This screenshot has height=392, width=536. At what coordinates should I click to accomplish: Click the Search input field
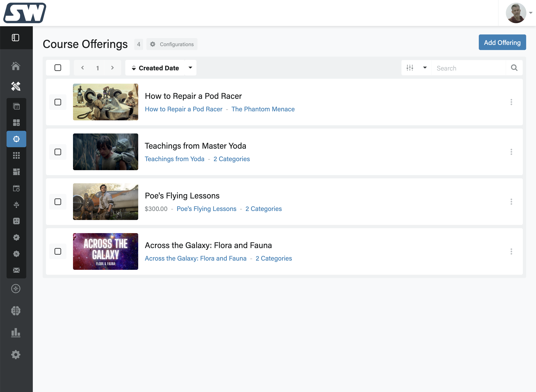click(469, 68)
